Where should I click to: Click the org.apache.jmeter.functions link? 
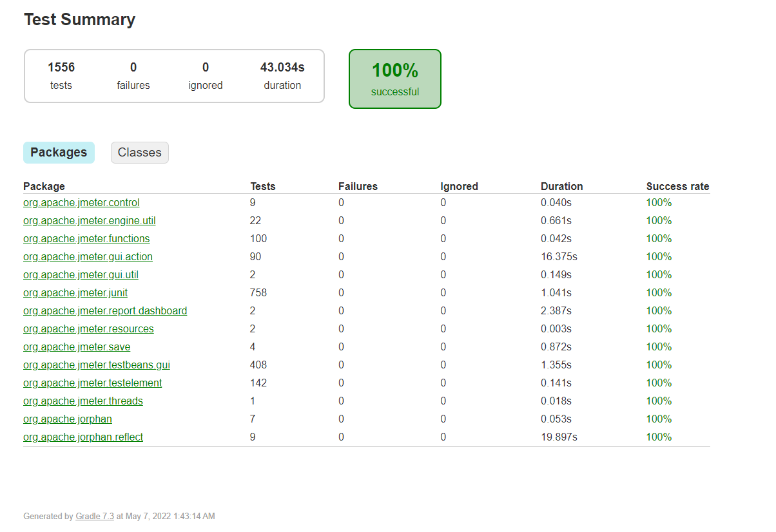click(86, 239)
